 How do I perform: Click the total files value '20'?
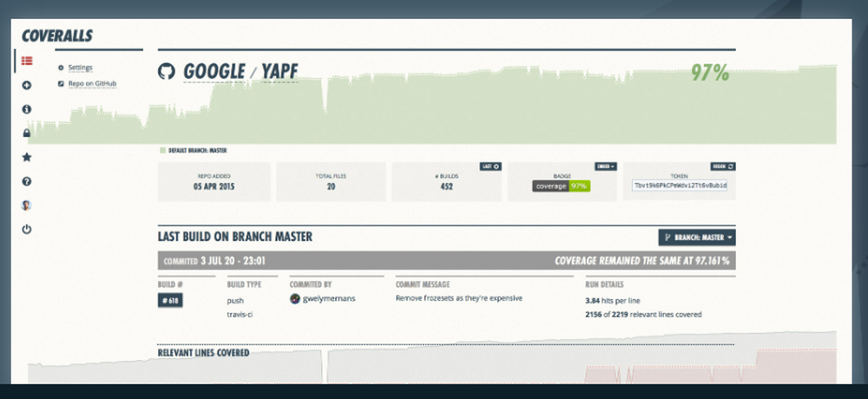[x=331, y=186]
